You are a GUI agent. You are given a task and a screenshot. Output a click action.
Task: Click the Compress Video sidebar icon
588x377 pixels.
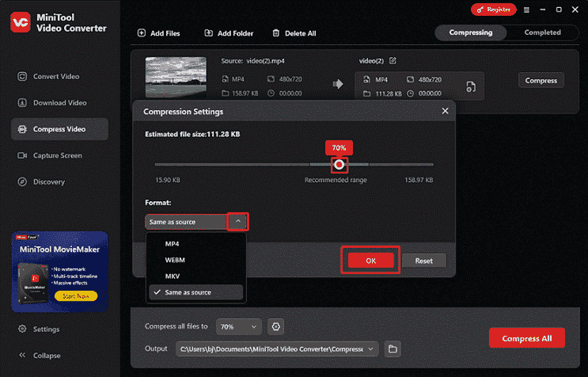tap(22, 129)
